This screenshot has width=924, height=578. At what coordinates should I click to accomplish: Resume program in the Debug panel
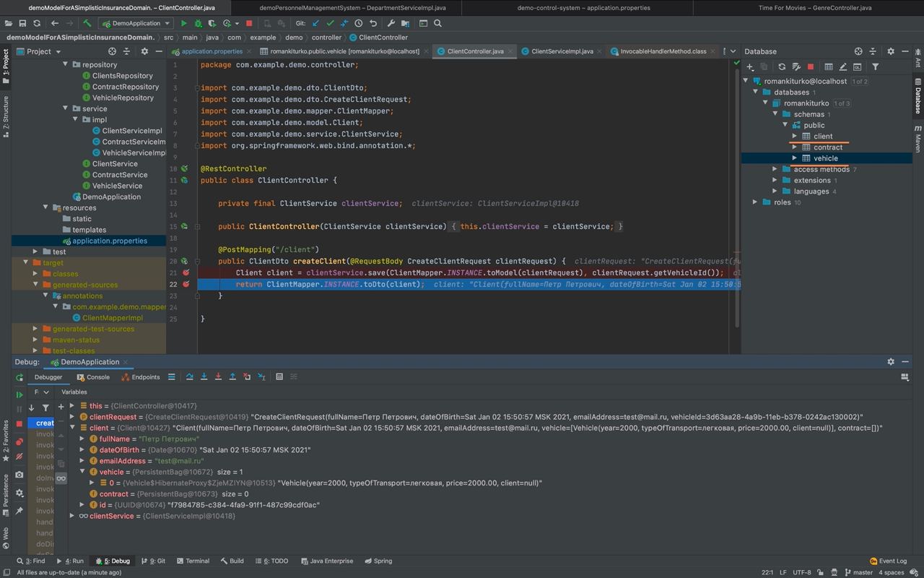19,394
